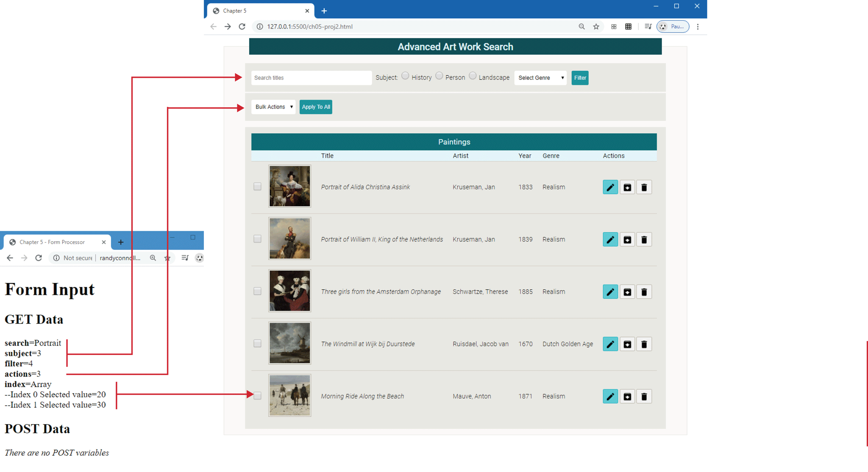Click the Filter button
Image resolution: width=868 pixels, height=472 pixels.
[x=579, y=78]
